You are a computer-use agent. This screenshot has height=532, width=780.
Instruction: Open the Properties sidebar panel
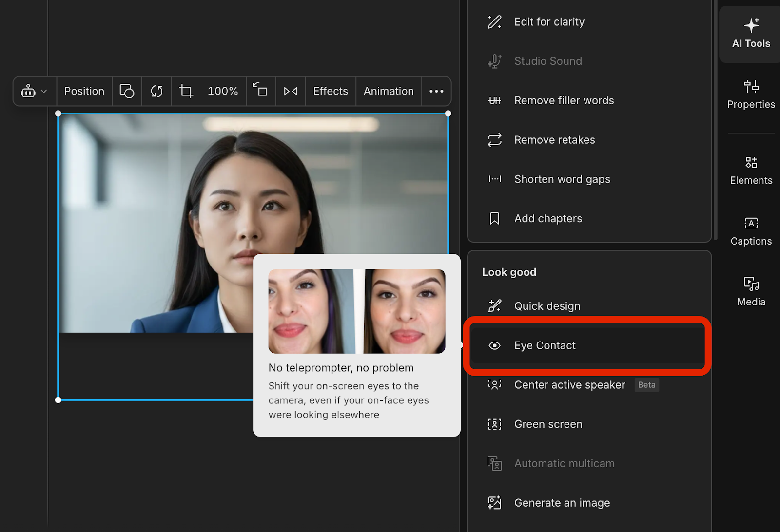click(x=751, y=95)
